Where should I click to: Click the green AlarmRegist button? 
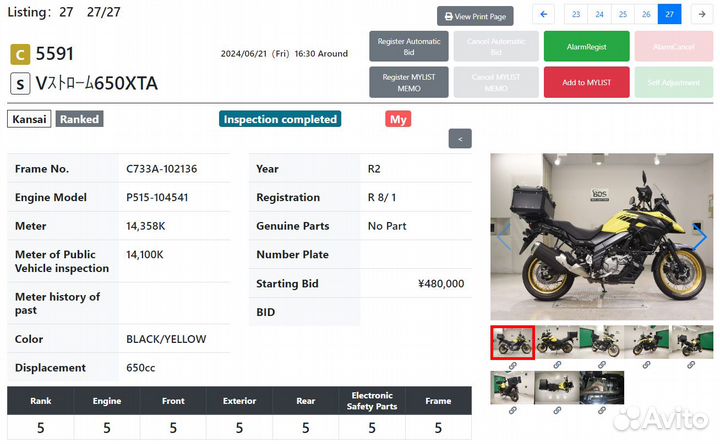[x=586, y=46]
